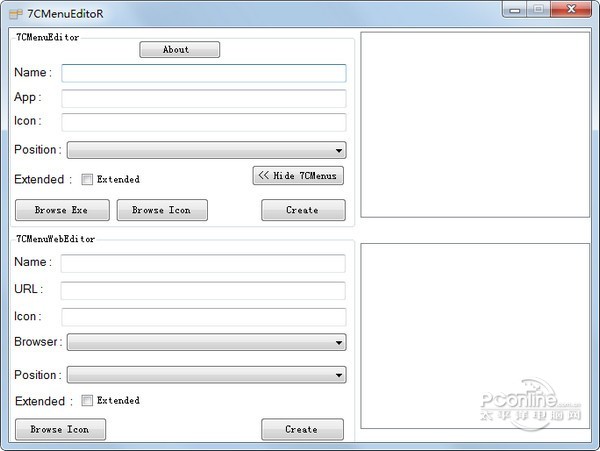Expand the Position dropdown in 7CMenuWebEditor
This screenshot has height=451, width=600.
click(x=207, y=375)
